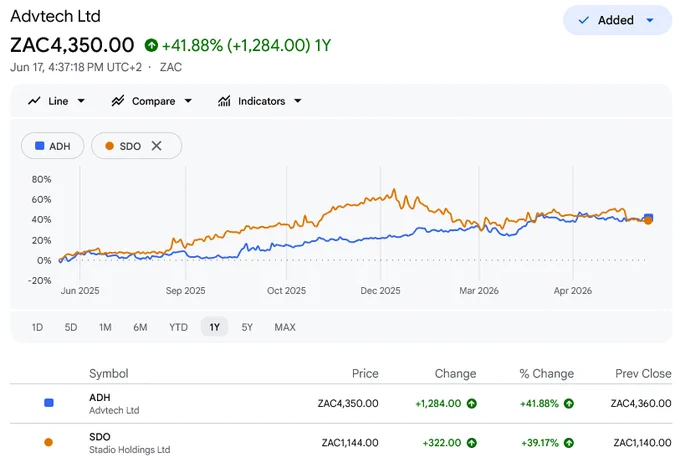Click the Dec 2025 axis label
Image resolution: width=680 pixels, height=468 pixels.
(380, 291)
